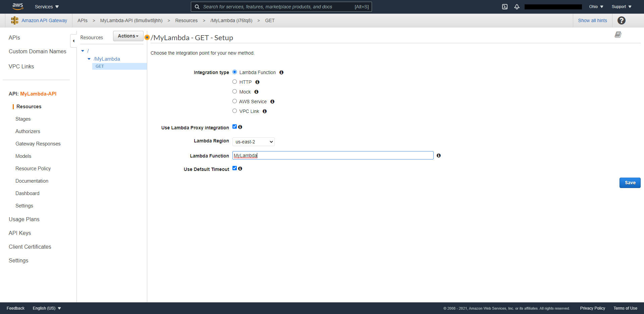Image resolution: width=644 pixels, height=314 pixels.
Task: Open Models in the sidebar
Action: [x=23, y=156]
